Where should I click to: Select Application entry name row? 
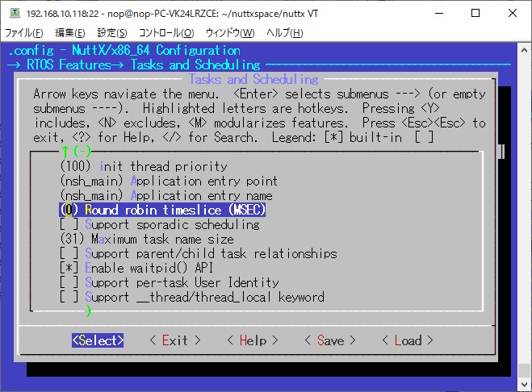[166, 195]
